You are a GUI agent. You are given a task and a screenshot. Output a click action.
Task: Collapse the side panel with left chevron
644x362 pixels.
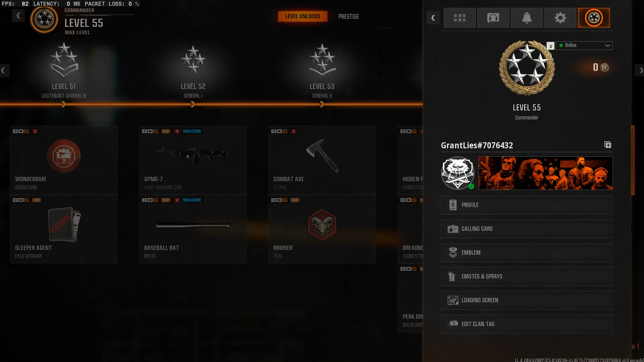coord(433,18)
